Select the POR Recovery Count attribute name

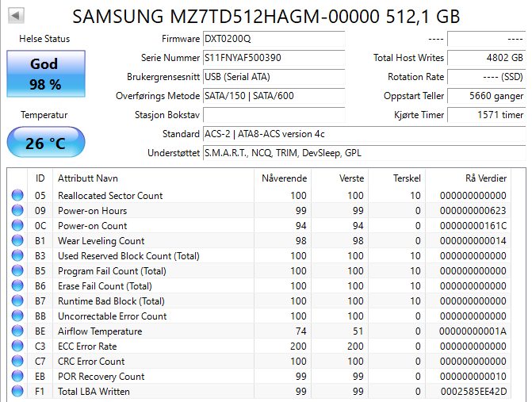[x=101, y=377]
